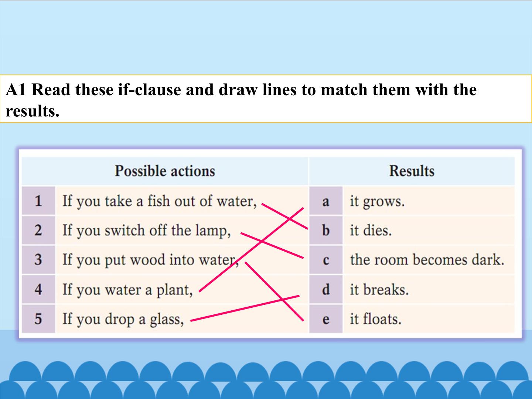
Task: Click the number 1 cell
Action: pos(38,201)
